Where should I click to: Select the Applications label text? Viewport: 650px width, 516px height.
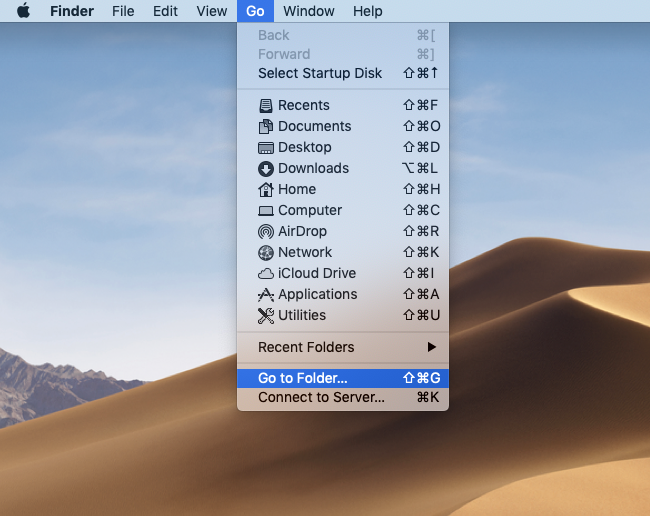point(318,295)
